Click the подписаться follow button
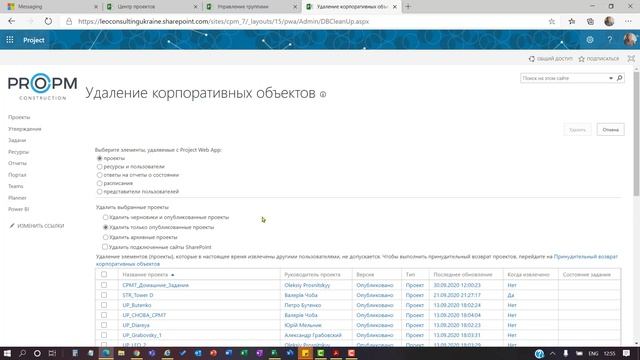Viewport: 640px width, 360px height. click(x=598, y=59)
